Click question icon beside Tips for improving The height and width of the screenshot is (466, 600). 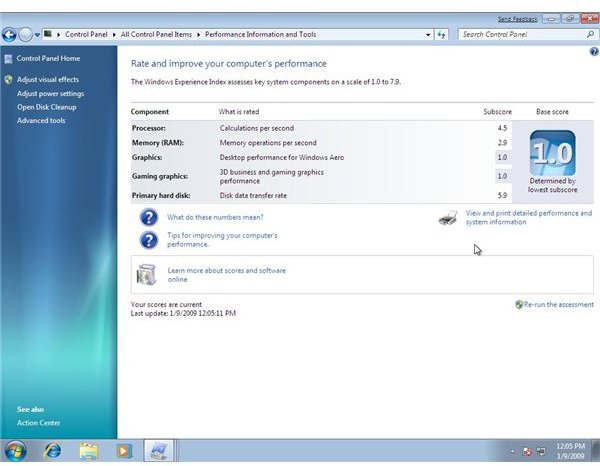pos(149,240)
